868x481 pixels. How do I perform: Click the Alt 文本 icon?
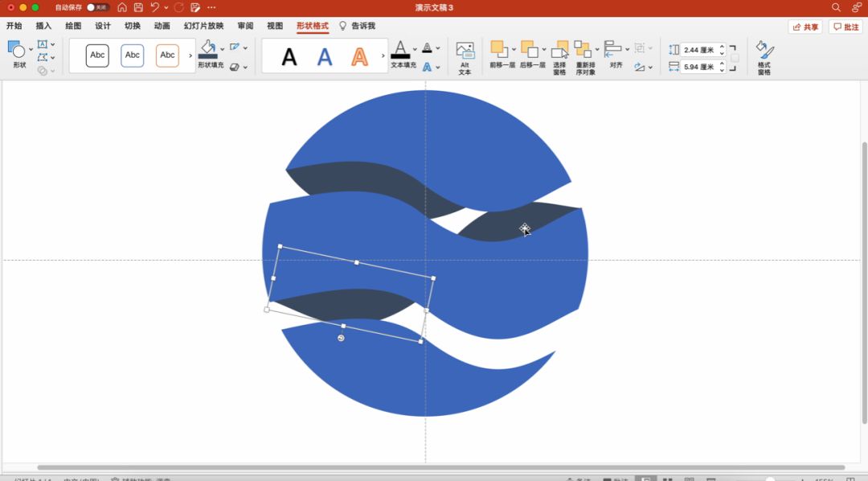pyautogui.click(x=465, y=51)
